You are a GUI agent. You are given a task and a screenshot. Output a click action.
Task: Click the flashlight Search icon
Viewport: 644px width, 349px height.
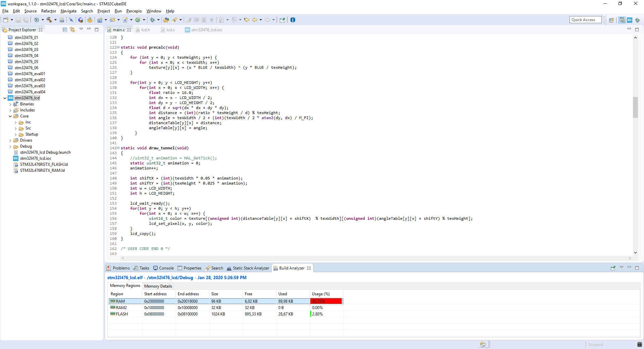click(x=174, y=20)
